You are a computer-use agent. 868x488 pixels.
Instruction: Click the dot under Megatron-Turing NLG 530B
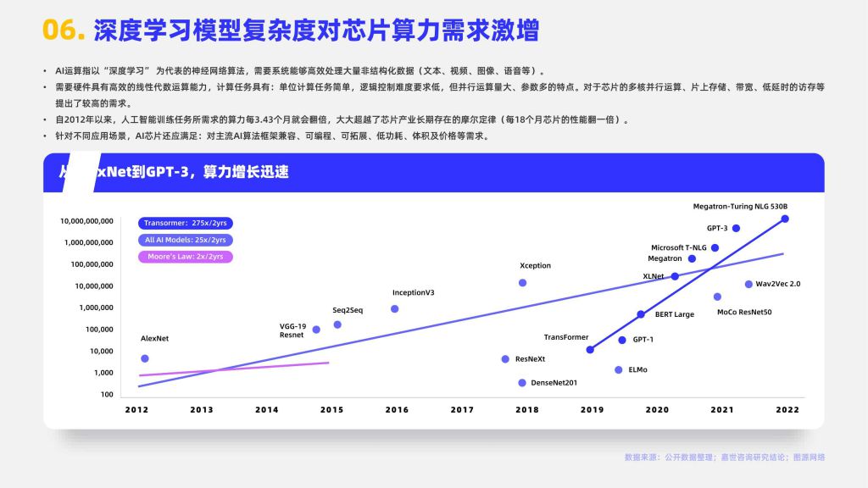coord(785,219)
